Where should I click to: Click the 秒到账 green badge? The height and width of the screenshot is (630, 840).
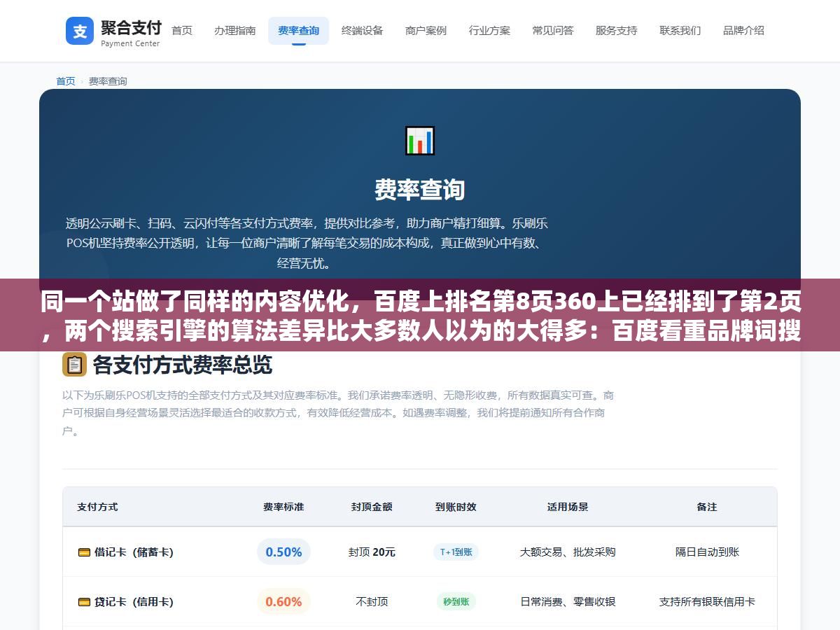[456, 602]
